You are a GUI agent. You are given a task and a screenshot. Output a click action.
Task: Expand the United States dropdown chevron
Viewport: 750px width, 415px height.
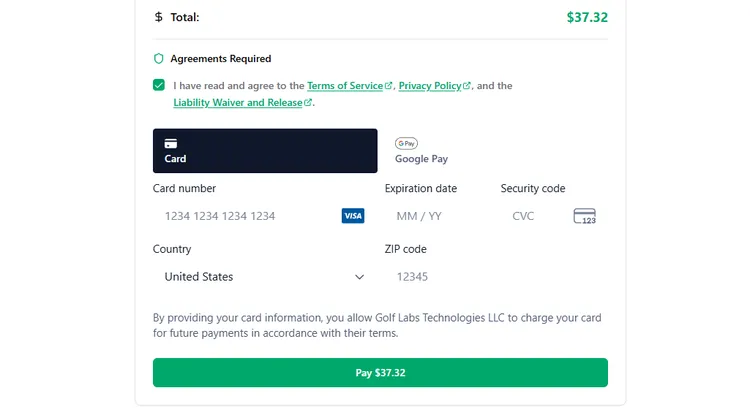pyautogui.click(x=360, y=277)
